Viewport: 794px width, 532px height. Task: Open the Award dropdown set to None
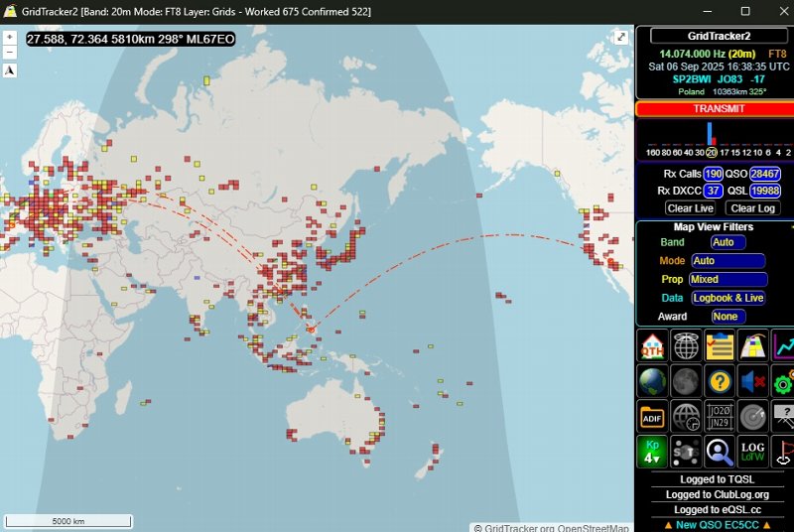[x=728, y=317]
